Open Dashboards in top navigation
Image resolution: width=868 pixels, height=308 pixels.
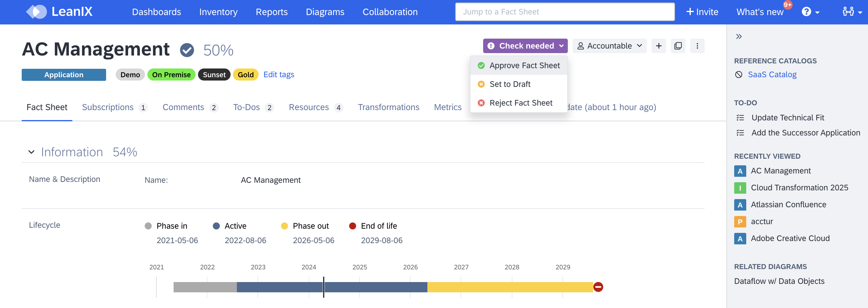click(156, 12)
